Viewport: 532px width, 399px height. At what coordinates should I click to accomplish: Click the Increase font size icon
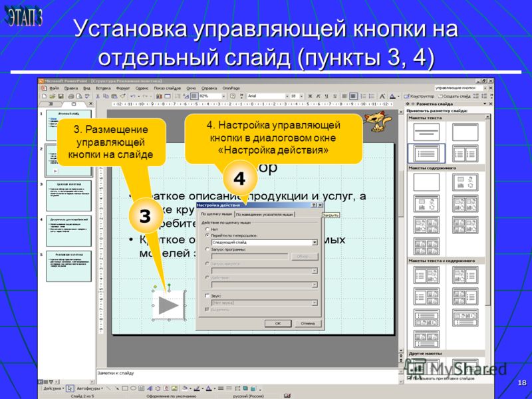click(382, 96)
